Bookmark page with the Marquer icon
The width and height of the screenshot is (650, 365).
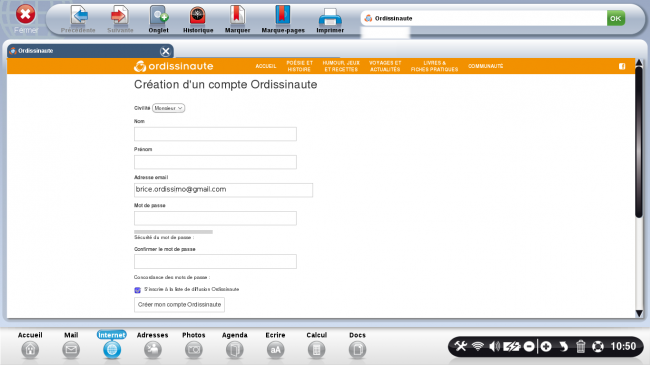coord(237,19)
